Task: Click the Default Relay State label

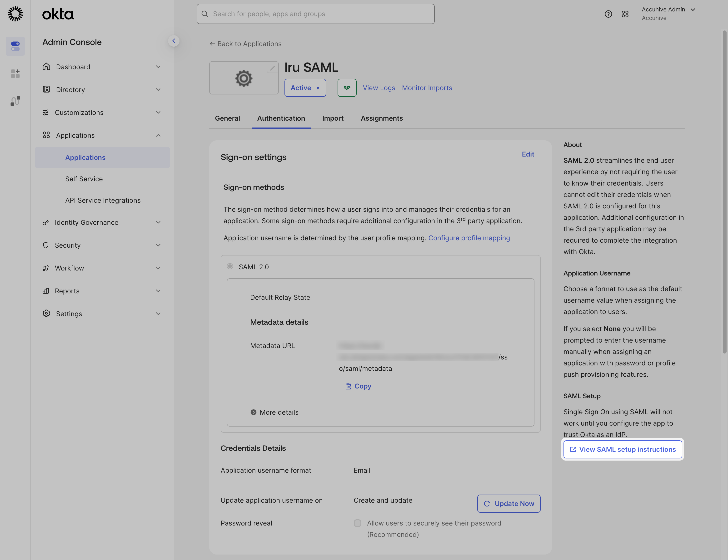Action: pos(280,298)
